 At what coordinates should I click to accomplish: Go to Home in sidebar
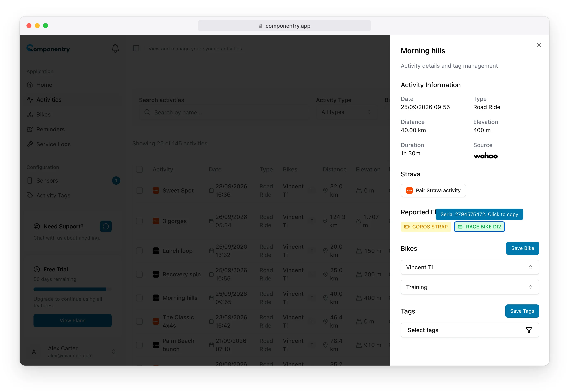73,85
